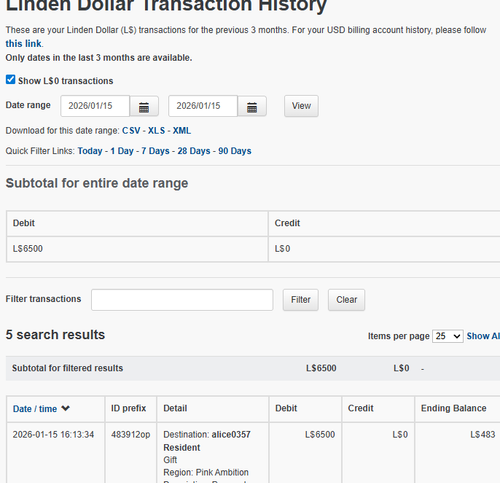Clear the transaction filter
This screenshot has height=483, width=500.
[346, 300]
